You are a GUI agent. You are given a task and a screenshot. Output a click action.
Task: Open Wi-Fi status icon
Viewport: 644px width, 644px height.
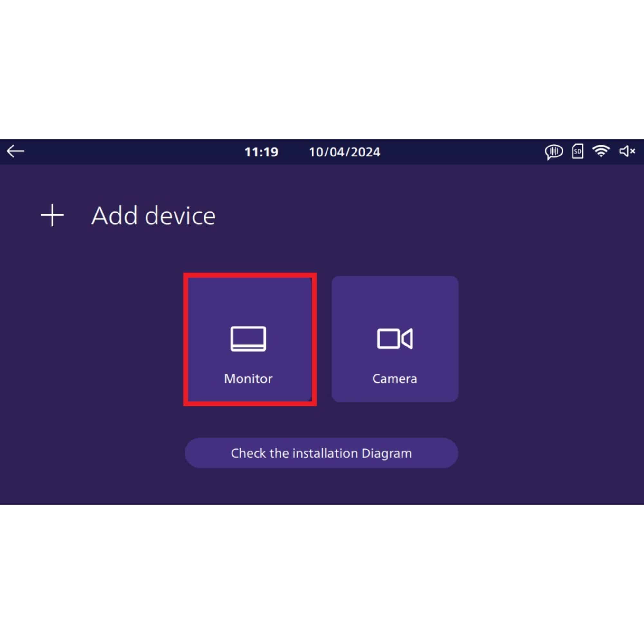pyautogui.click(x=601, y=151)
